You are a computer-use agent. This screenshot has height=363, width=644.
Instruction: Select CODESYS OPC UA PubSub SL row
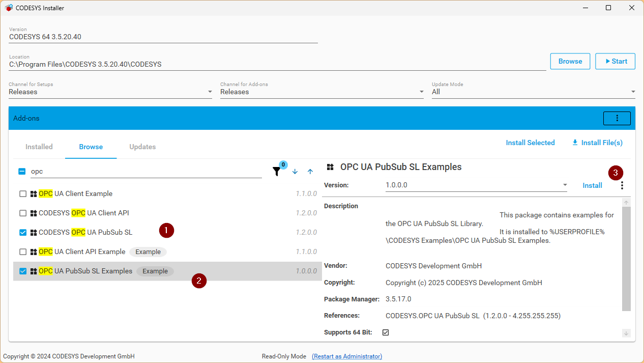pos(167,233)
